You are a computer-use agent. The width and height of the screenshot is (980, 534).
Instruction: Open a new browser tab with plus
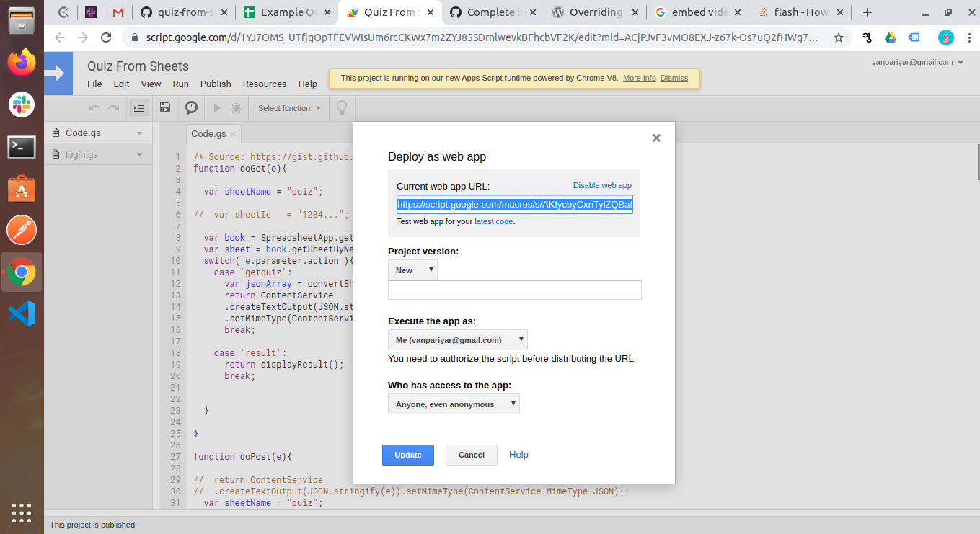click(868, 12)
